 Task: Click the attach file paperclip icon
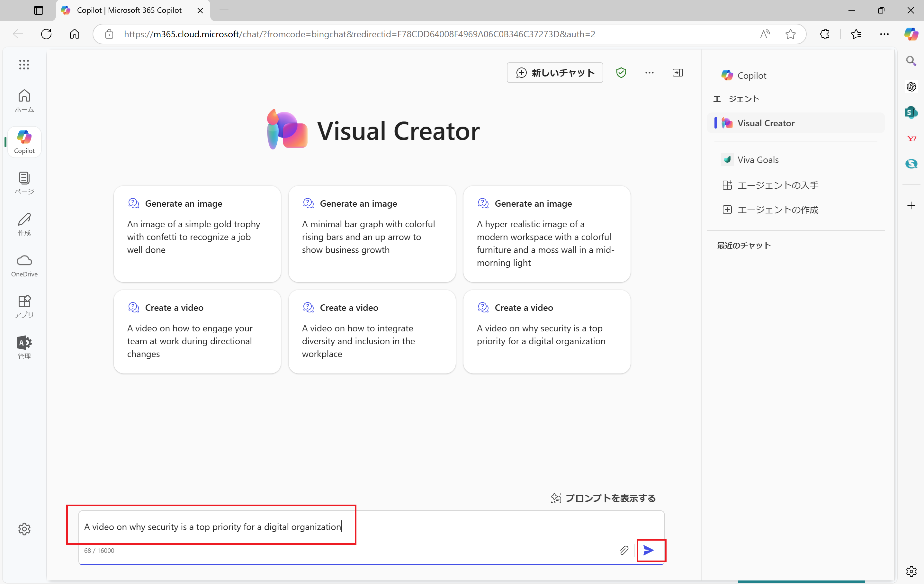click(x=624, y=550)
